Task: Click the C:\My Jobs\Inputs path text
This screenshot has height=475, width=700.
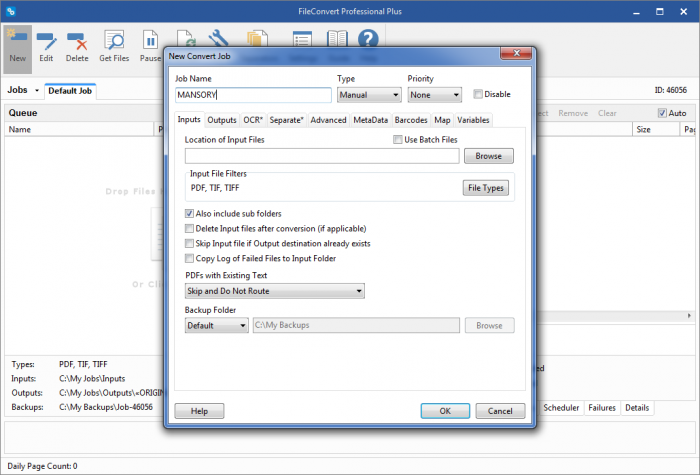Action: pos(92,379)
